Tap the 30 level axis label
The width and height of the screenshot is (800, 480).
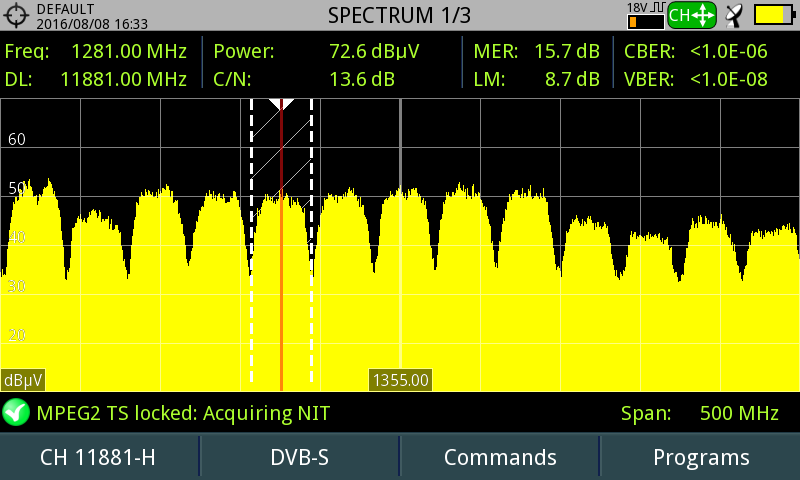17,286
